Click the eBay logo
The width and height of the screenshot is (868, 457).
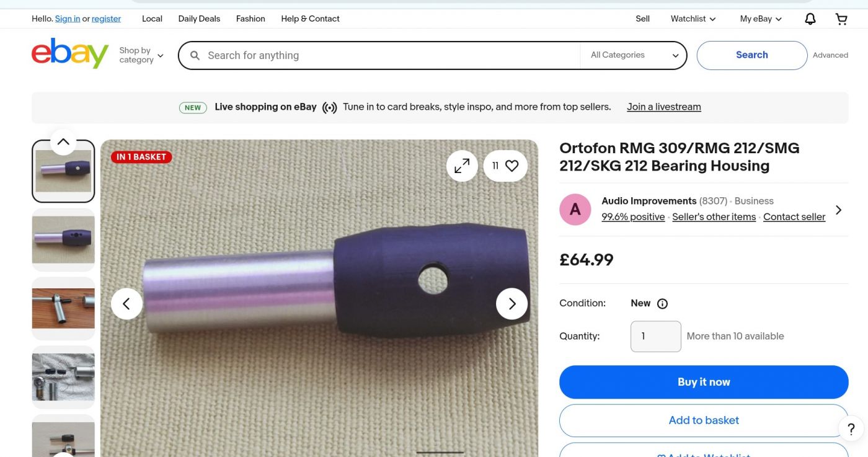(70, 54)
